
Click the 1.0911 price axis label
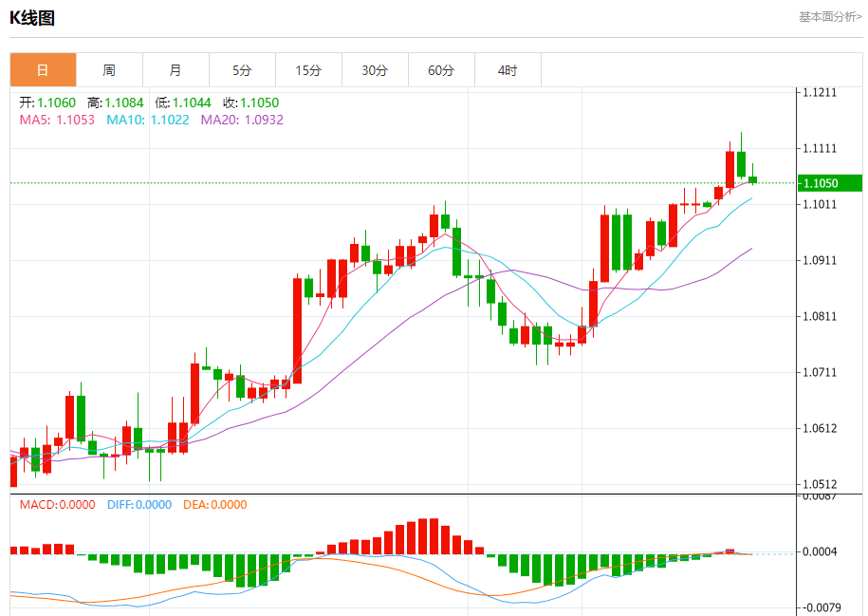coord(820,260)
